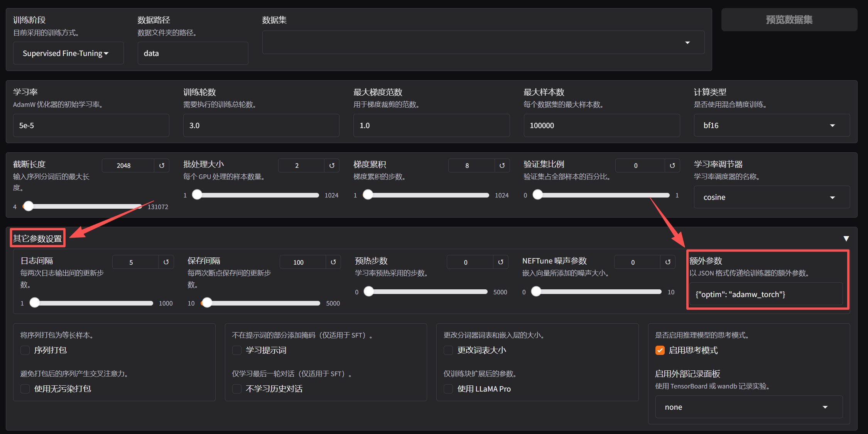Uncheck the 启用思考模式 checkbox
The width and height of the screenshot is (868, 434).
pos(660,350)
